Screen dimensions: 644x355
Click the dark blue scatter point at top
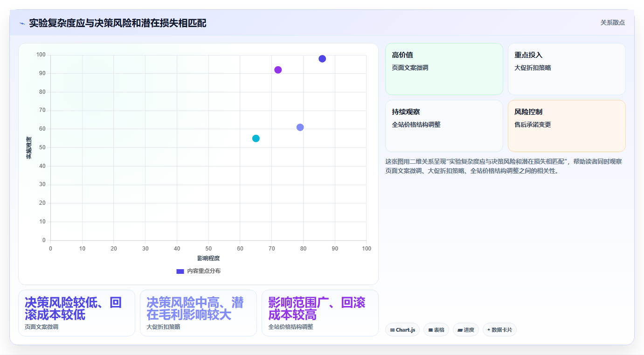click(322, 59)
